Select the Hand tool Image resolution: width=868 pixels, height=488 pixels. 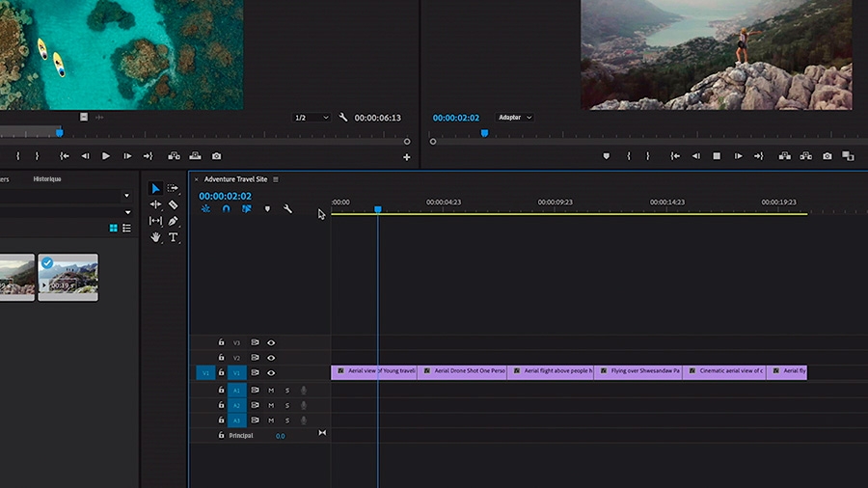pyautogui.click(x=155, y=237)
